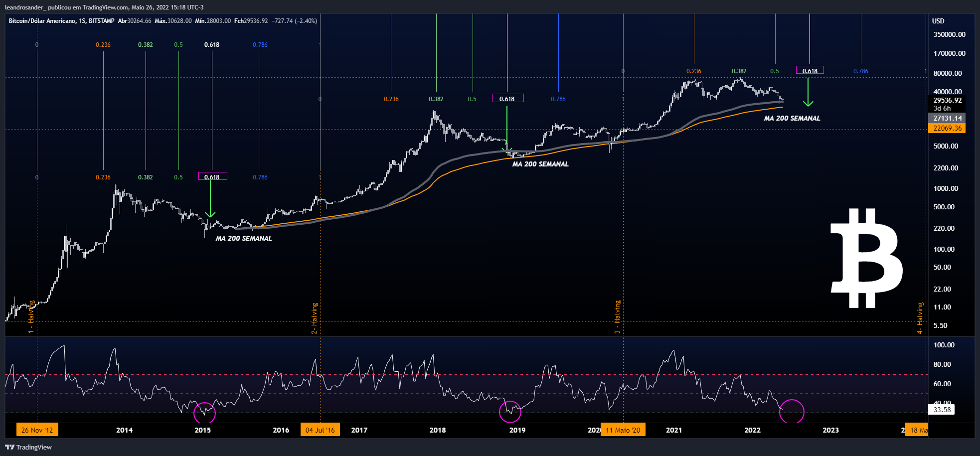Click the Fch29536.92 close value
980x456 pixels.
click(251, 21)
